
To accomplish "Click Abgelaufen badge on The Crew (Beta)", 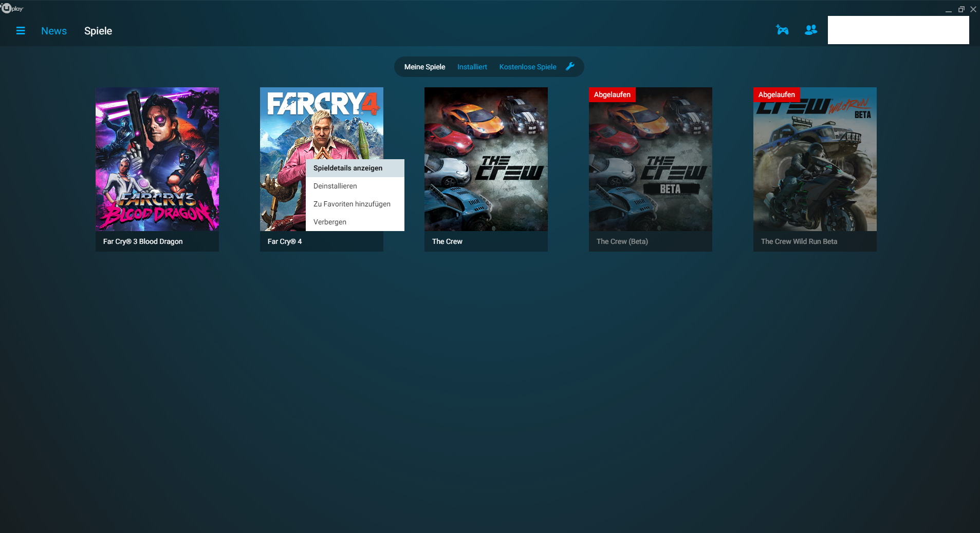I will click(612, 94).
